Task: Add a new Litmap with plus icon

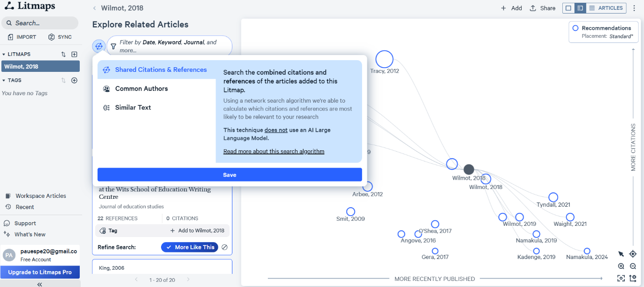Action: 74,54
